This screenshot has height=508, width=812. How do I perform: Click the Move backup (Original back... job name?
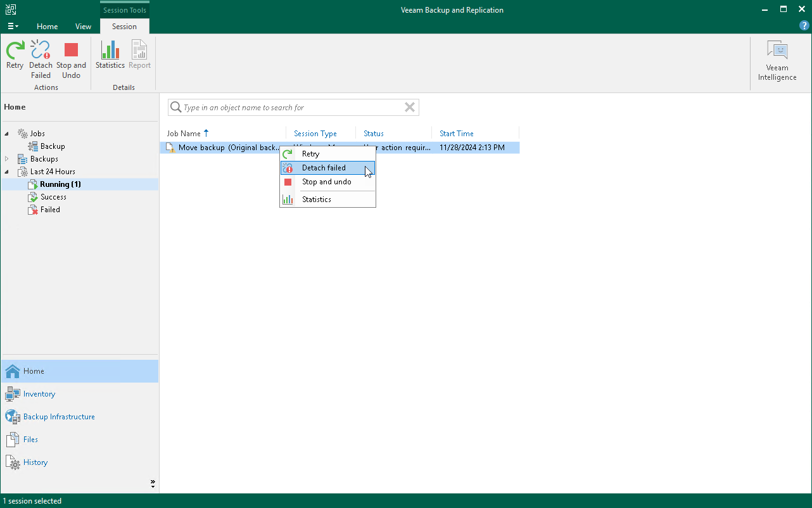click(x=229, y=148)
